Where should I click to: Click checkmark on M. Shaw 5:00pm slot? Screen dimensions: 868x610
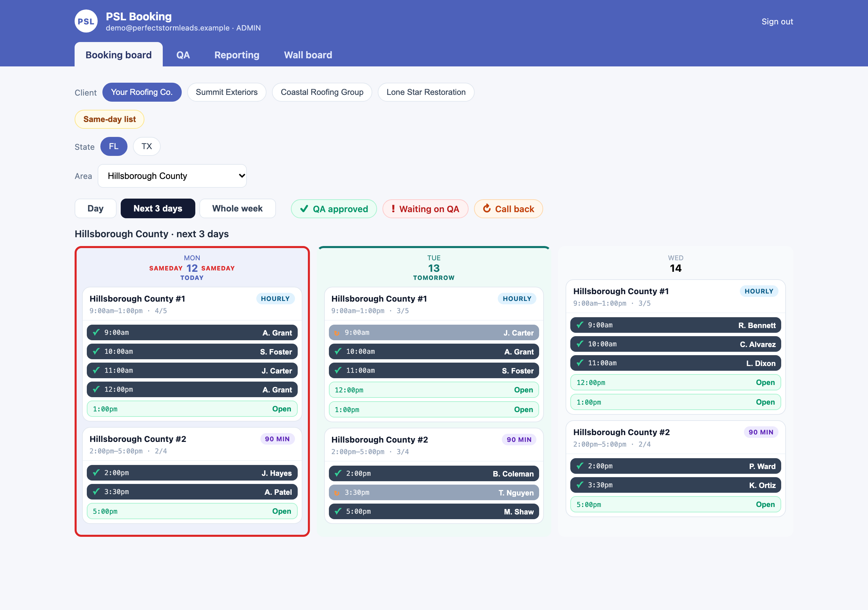(x=338, y=511)
